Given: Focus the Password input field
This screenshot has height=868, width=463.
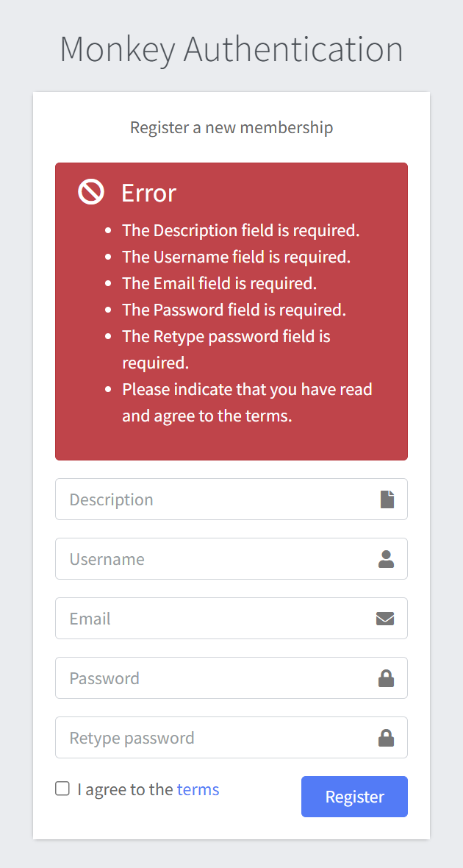Looking at the screenshot, I should tap(232, 678).
